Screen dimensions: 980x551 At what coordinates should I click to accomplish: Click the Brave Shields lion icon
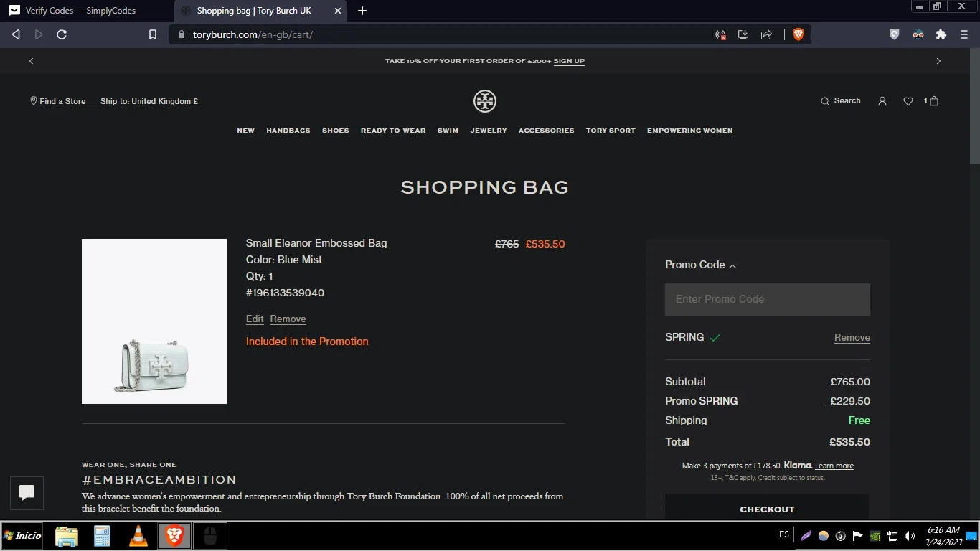pos(798,34)
